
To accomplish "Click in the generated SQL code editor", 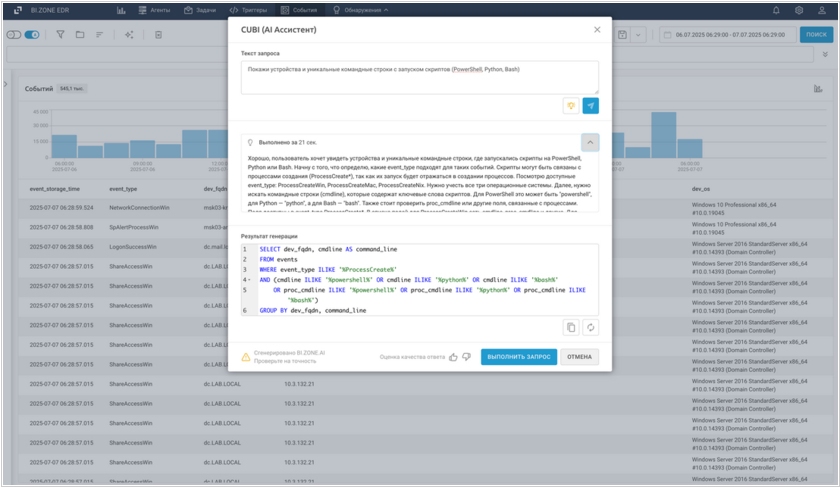I will pos(419,280).
